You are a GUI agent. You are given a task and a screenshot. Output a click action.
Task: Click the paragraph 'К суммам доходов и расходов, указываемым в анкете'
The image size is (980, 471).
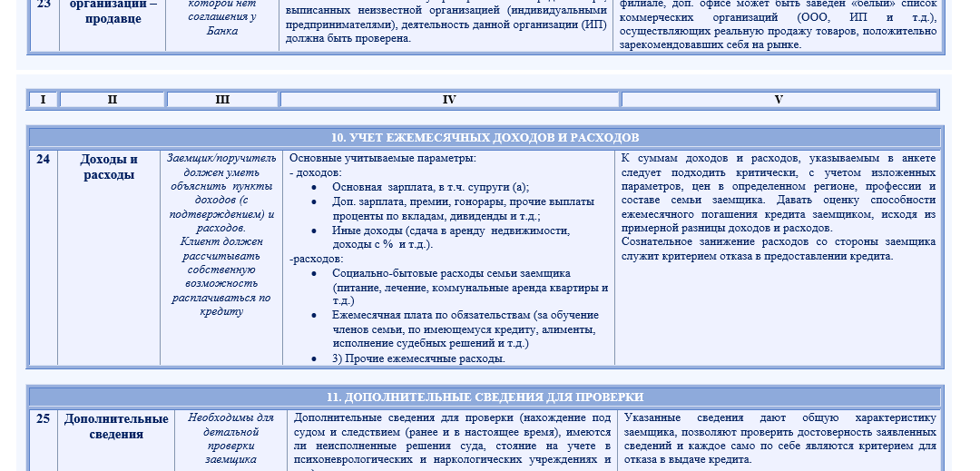779,159
